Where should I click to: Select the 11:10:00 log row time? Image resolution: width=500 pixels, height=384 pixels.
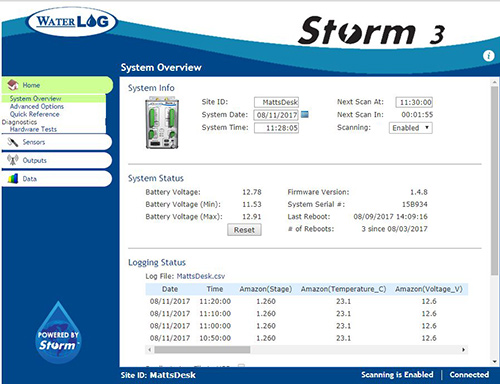coord(215,314)
